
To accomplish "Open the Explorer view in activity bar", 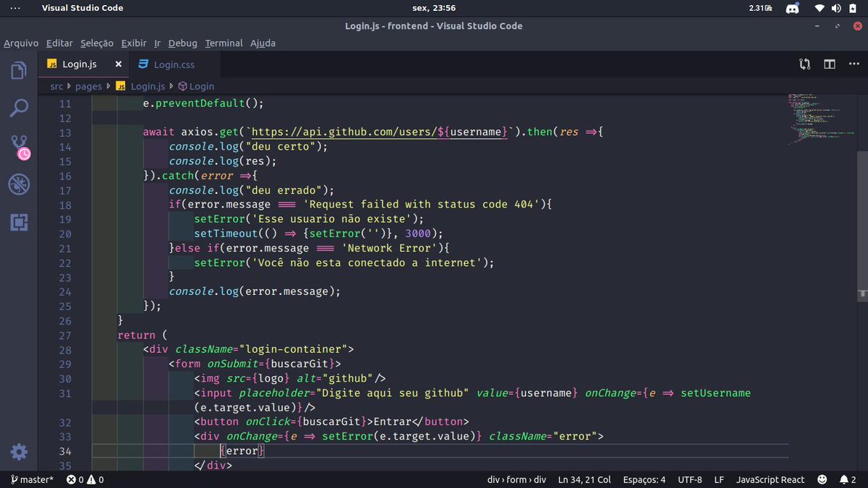I will point(19,70).
